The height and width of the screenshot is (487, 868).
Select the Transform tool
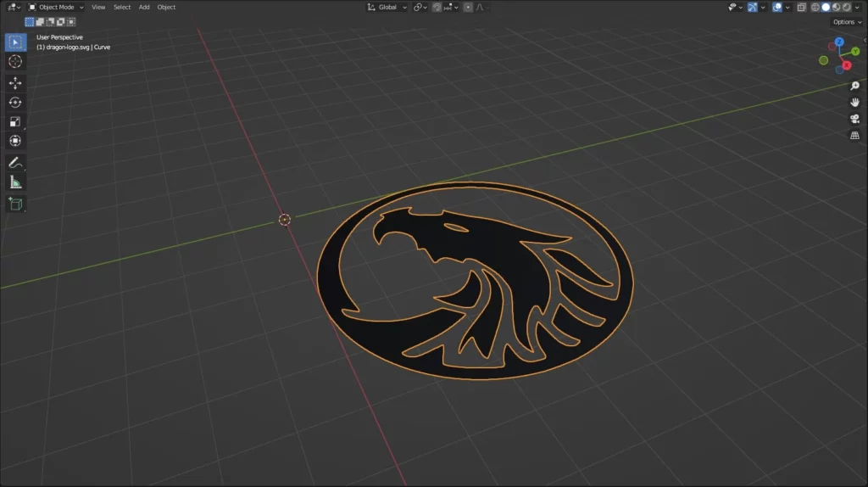coord(15,141)
